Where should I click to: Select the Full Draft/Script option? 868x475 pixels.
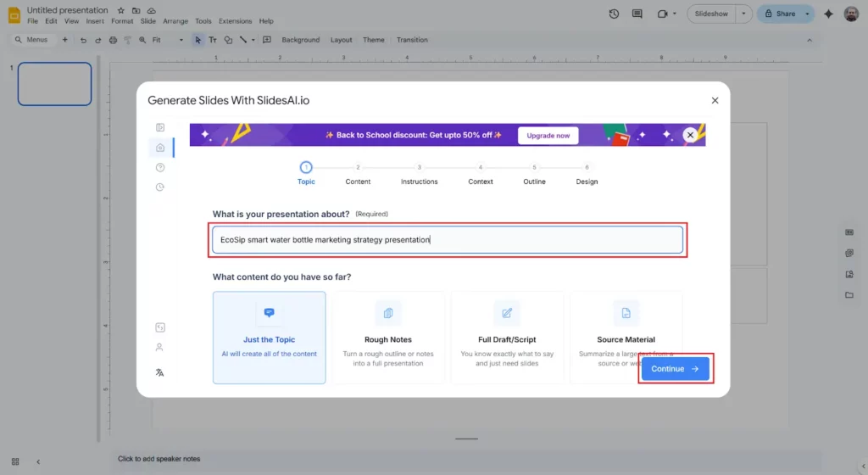(507, 338)
